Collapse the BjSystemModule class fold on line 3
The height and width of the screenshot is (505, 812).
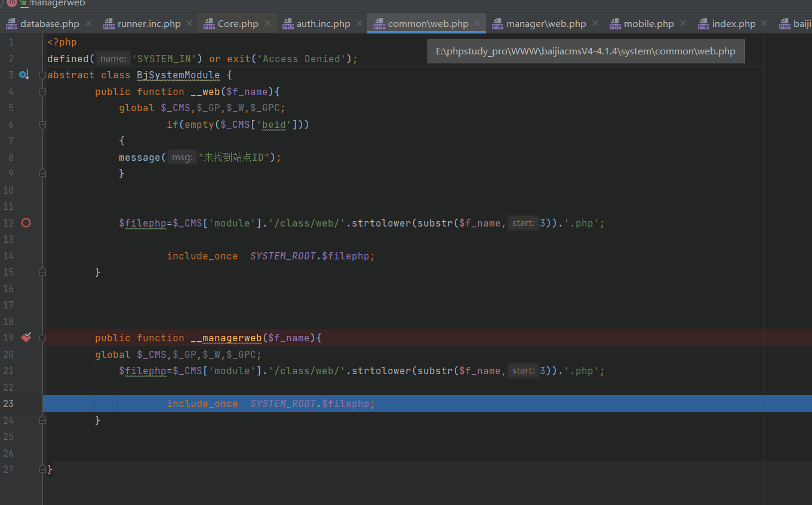point(42,75)
